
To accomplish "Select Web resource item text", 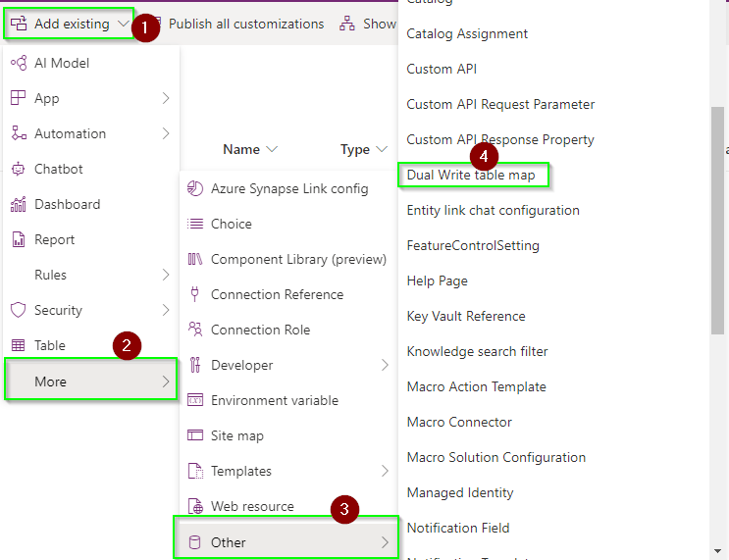I will [x=252, y=506].
